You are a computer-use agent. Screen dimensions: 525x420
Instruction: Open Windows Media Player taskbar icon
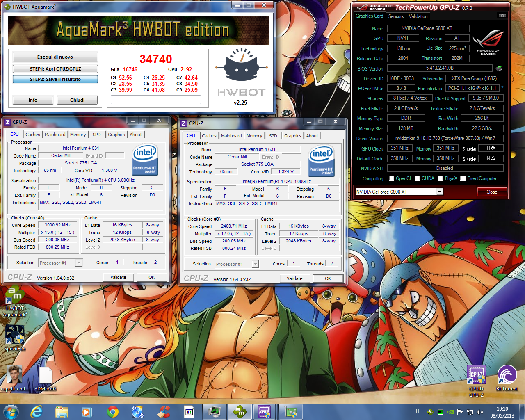87,412
